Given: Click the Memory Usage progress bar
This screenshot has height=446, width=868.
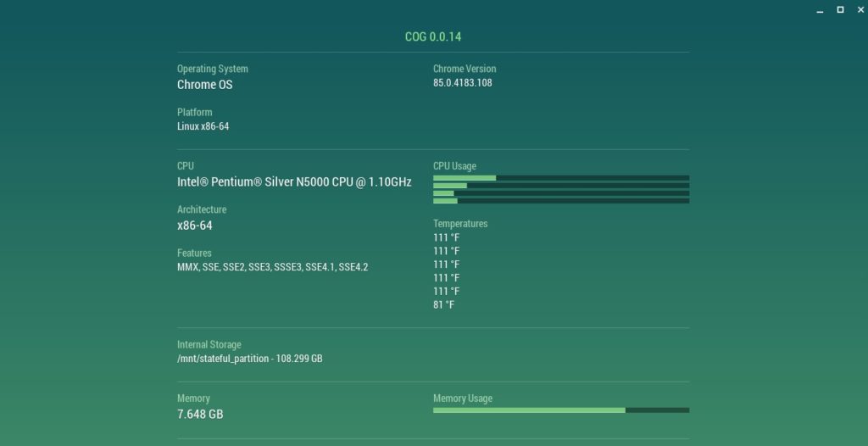Looking at the screenshot, I should coord(560,410).
